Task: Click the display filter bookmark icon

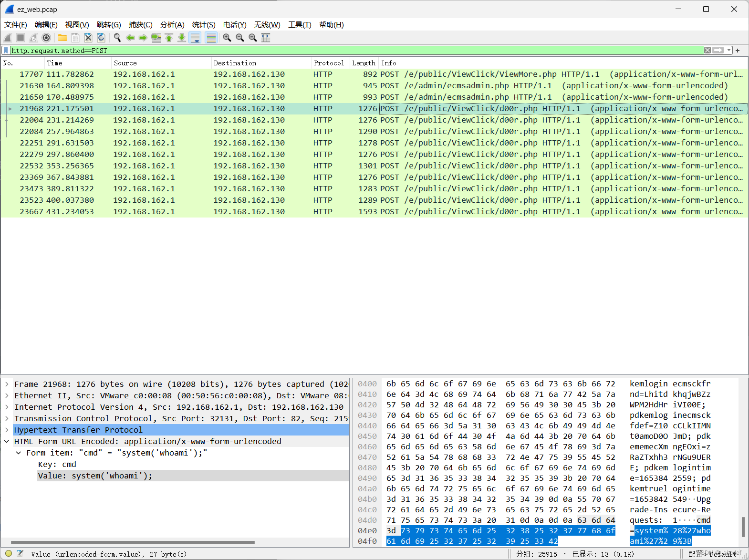Action: point(6,50)
